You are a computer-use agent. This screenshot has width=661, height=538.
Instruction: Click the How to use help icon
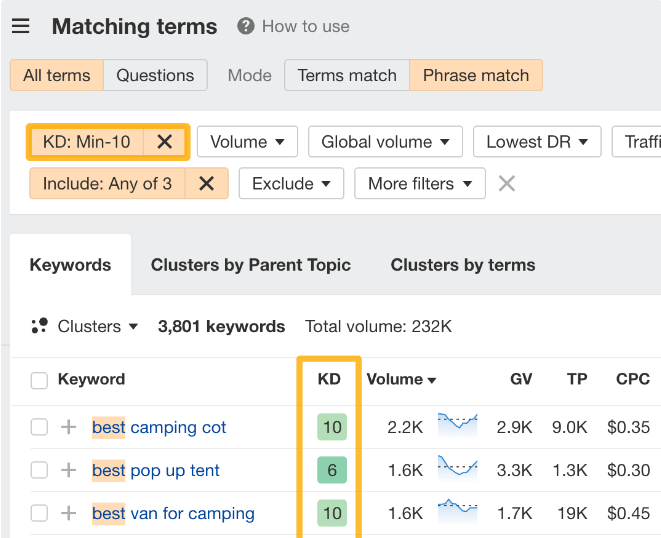coord(246,27)
